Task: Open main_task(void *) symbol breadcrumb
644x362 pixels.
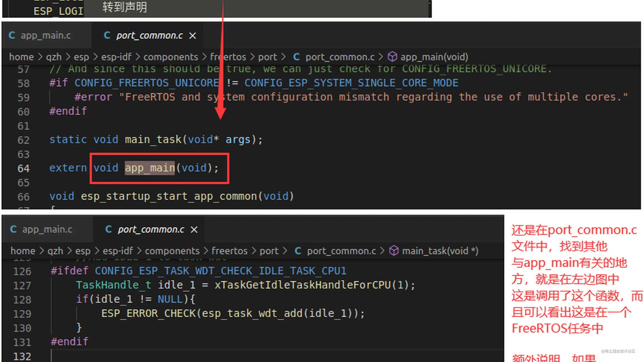Action: click(x=440, y=251)
